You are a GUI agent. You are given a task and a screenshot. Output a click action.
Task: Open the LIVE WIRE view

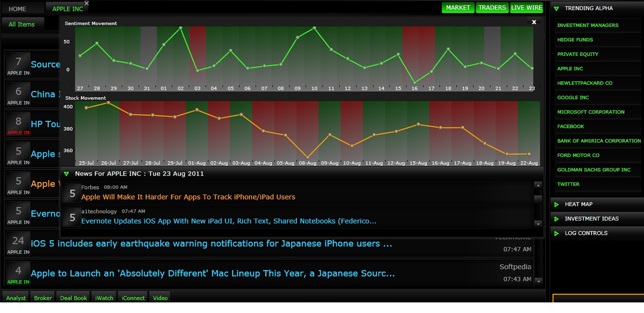[526, 8]
